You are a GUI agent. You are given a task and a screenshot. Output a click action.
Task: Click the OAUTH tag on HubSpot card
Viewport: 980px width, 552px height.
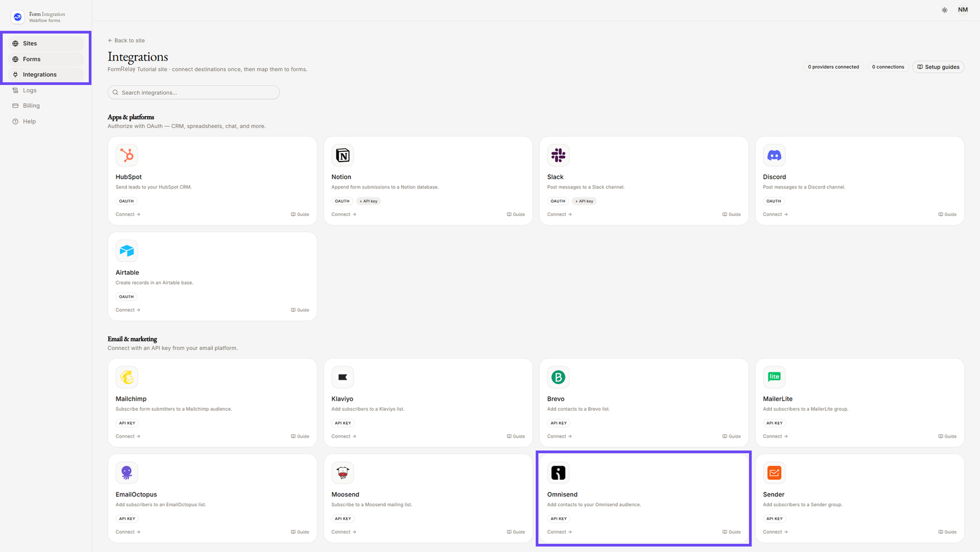(x=126, y=201)
